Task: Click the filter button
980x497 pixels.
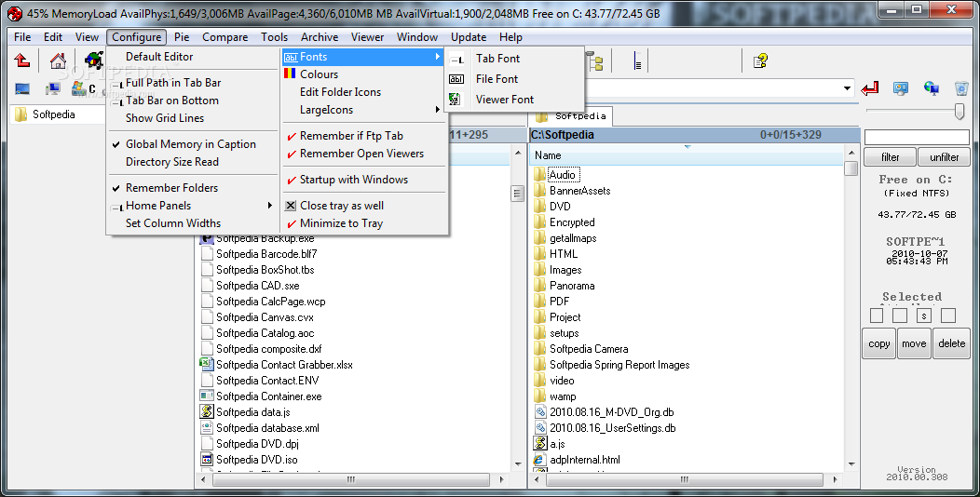Action: [x=890, y=157]
